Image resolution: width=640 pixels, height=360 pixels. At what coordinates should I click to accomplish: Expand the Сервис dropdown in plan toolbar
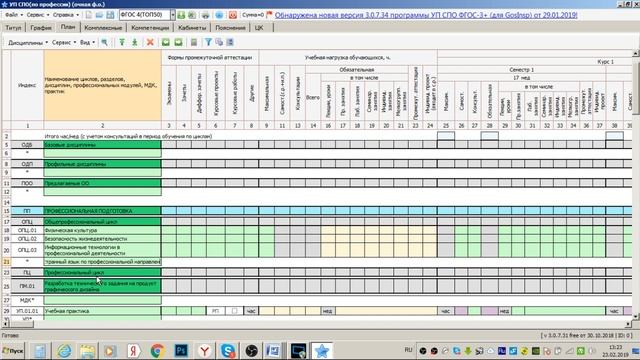tap(64, 42)
